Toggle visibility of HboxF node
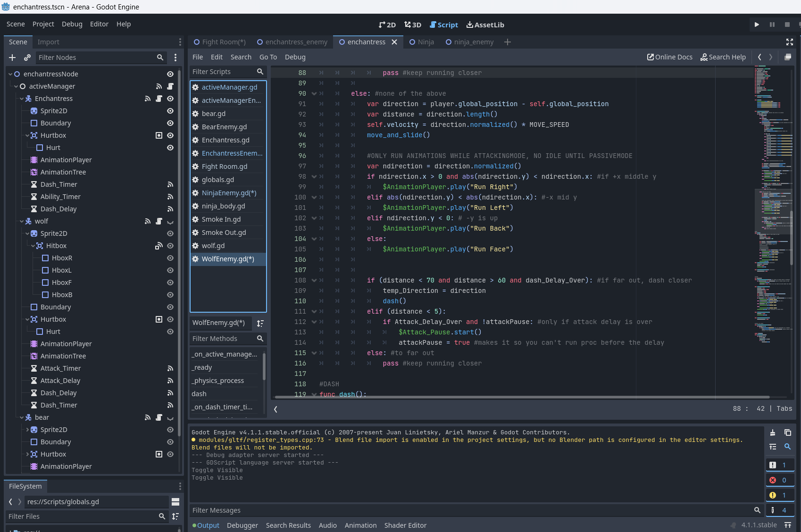This screenshot has height=532, width=801. [x=170, y=283]
